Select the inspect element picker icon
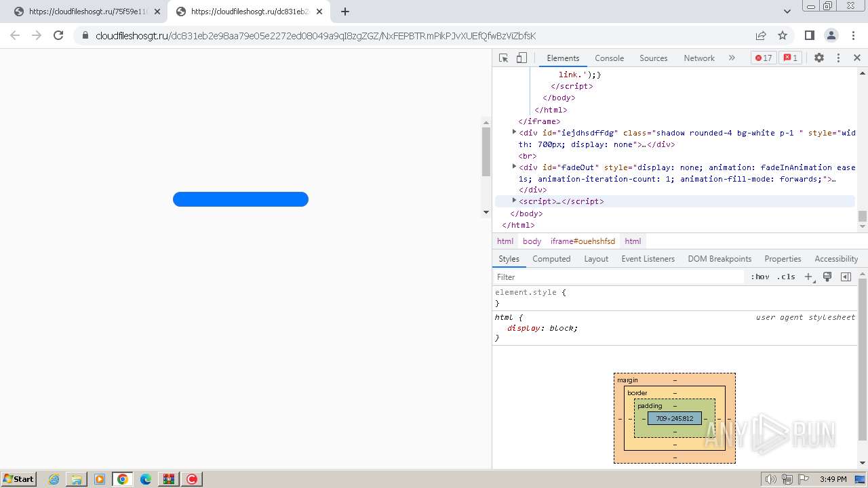Image resolution: width=868 pixels, height=488 pixels. 503,58
